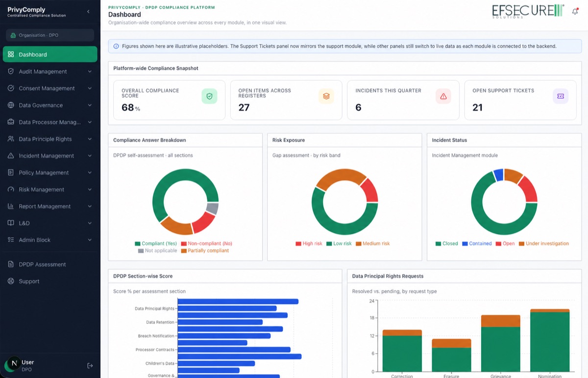The width and height of the screenshot is (588, 378).
Task: Expand the Data Processor Management chevron
Action: 90,122
